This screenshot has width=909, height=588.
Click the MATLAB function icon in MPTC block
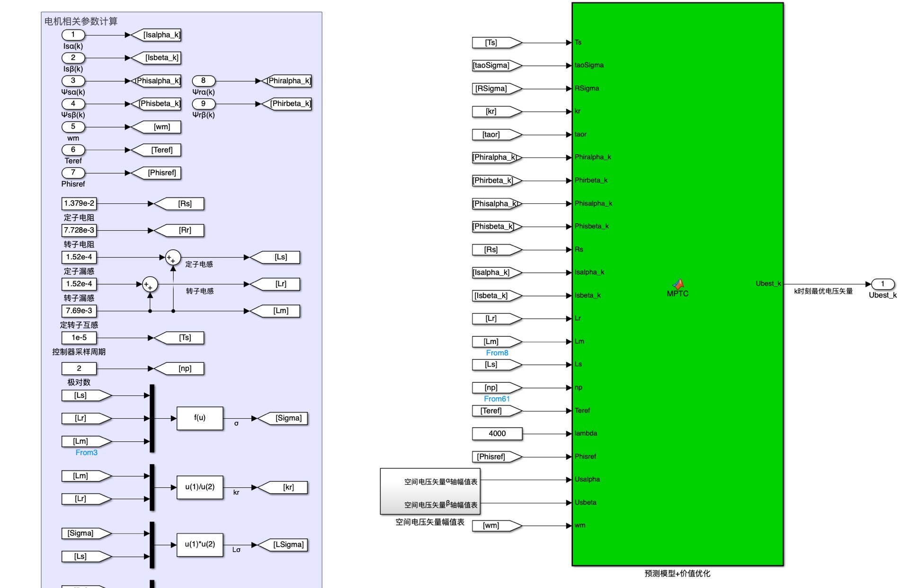(678, 284)
